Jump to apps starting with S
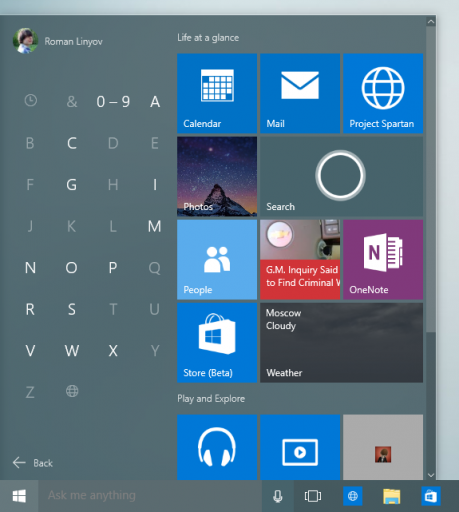 point(72,309)
